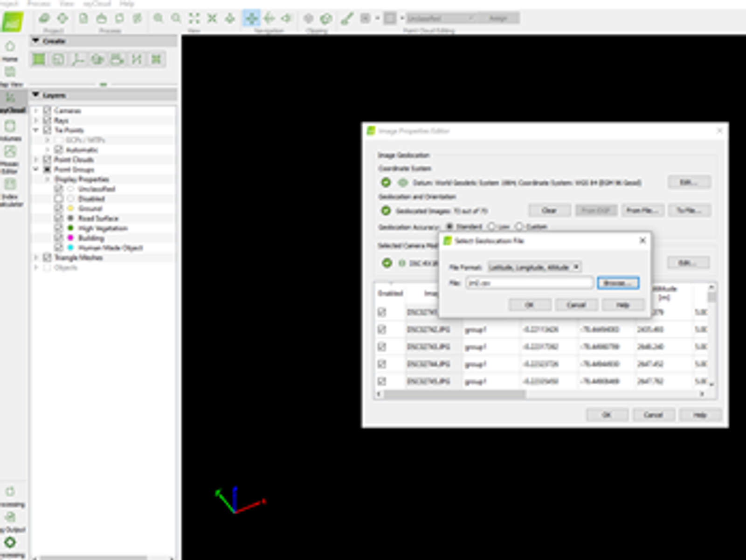Open the Mosaic Editor view in the sidebar
Image resolution: width=746 pixels, height=560 pixels.
[x=10, y=159]
